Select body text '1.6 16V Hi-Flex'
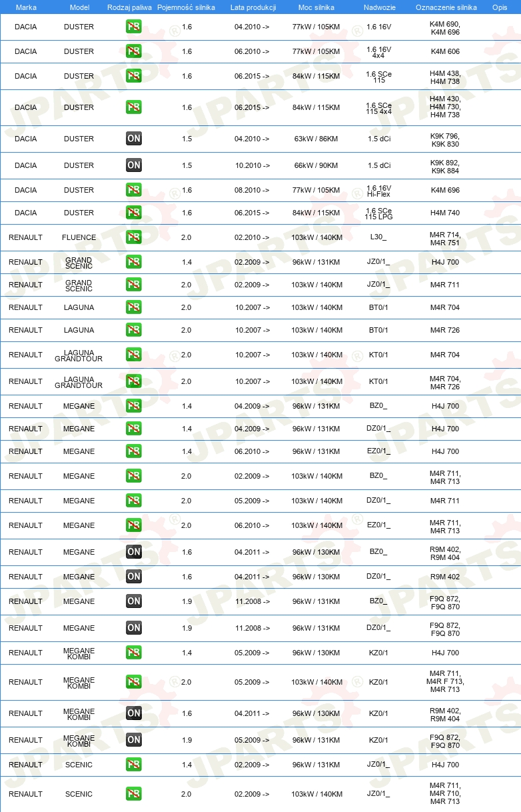The image size is (521, 812). (x=379, y=190)
